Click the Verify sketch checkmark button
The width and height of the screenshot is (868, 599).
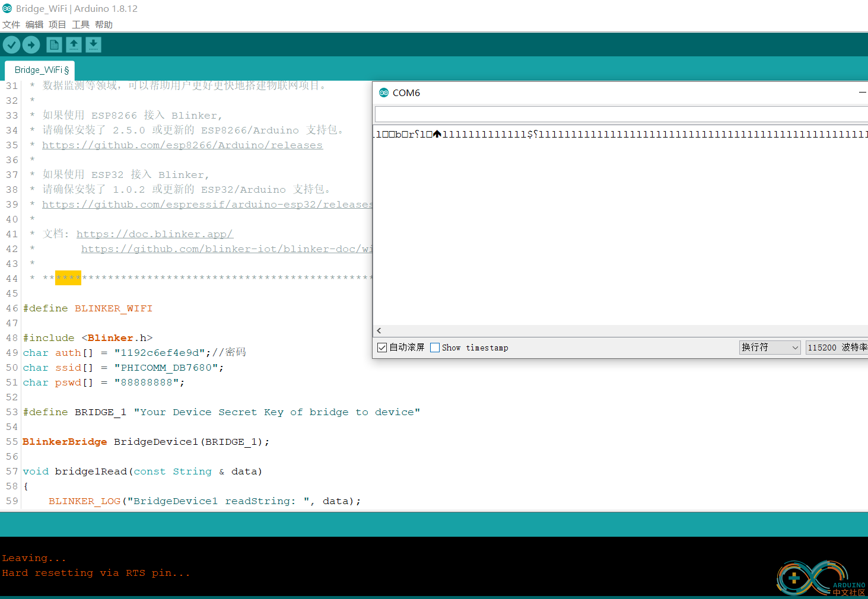point(11,44)
